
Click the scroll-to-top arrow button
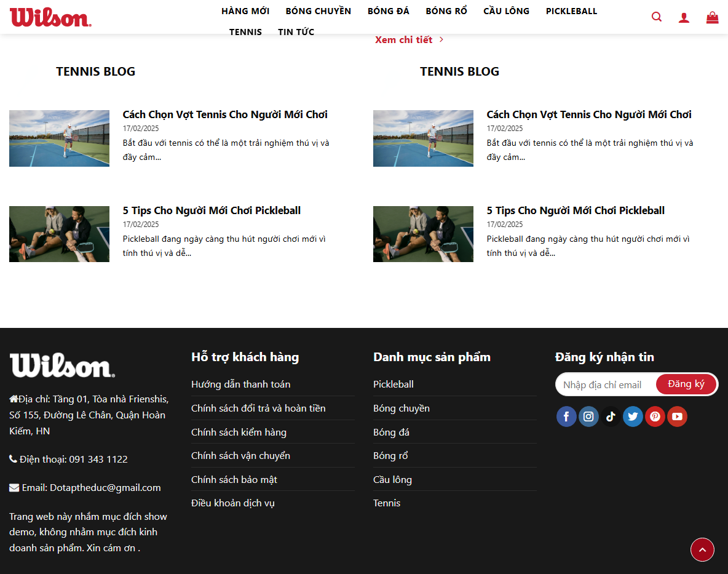click(x=702, y=549)
